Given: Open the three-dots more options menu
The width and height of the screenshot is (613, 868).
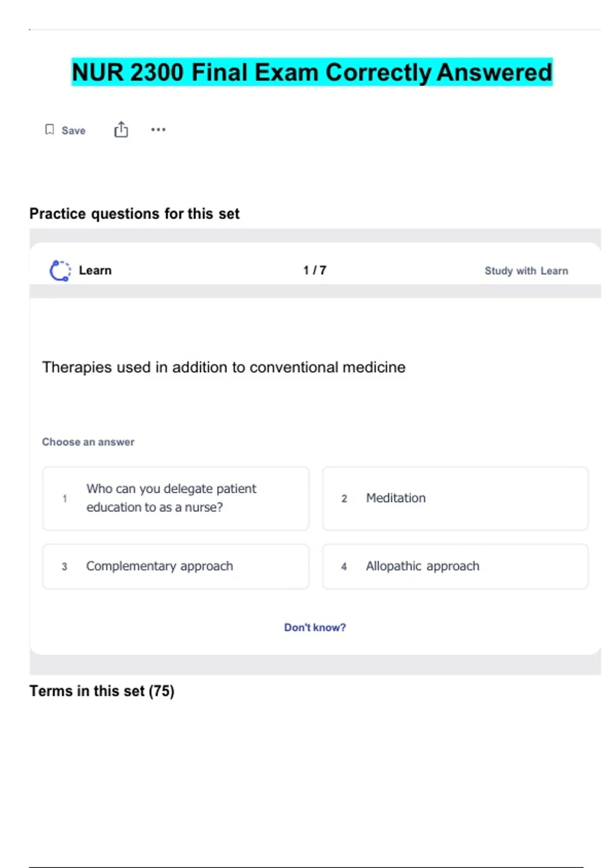Looking at the screenshot, I should point(158,130).
